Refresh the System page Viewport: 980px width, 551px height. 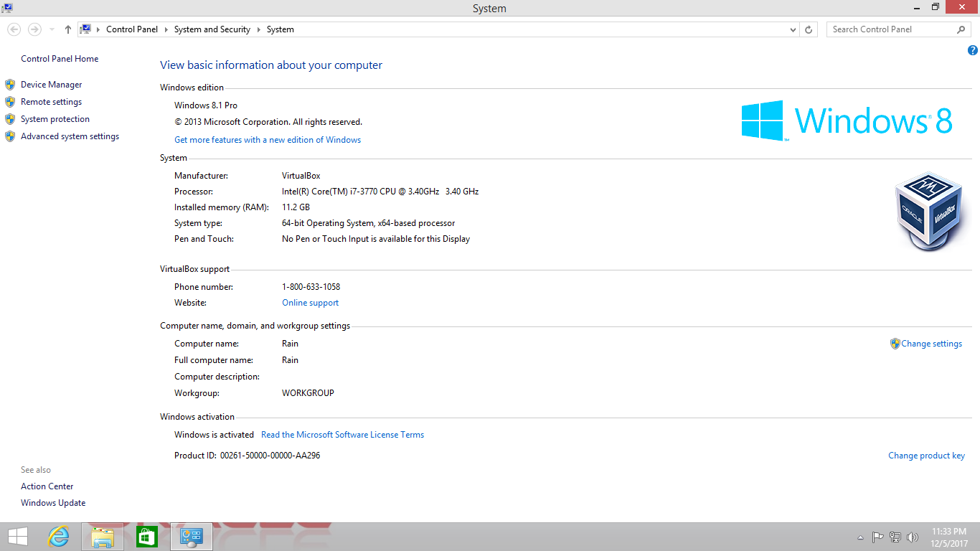809,29
